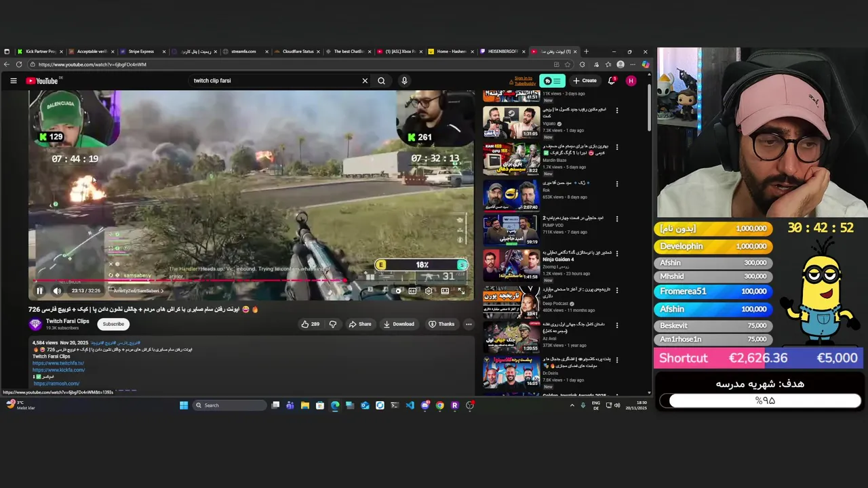Reload the current page

coord(19,64)
